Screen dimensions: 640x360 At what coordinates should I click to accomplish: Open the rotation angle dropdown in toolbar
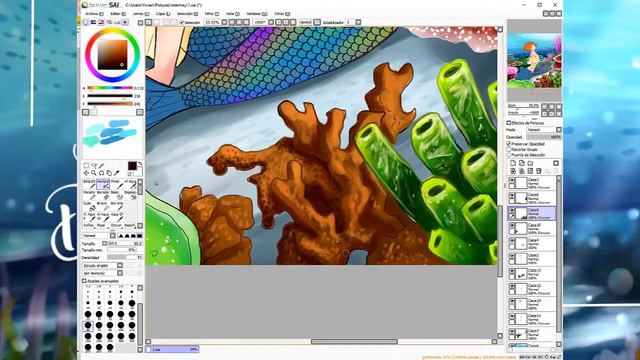coord(271,22)
